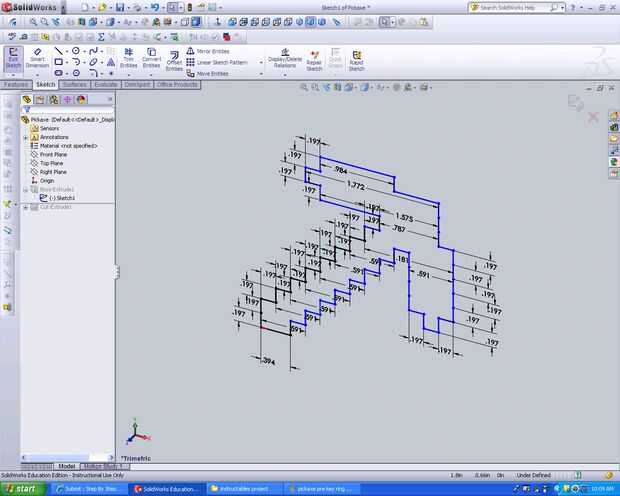Image resolution: width=620 pixels, height=496 pixels.
Task: Select Top Plane in feature tree
Action: click(51, 163)
